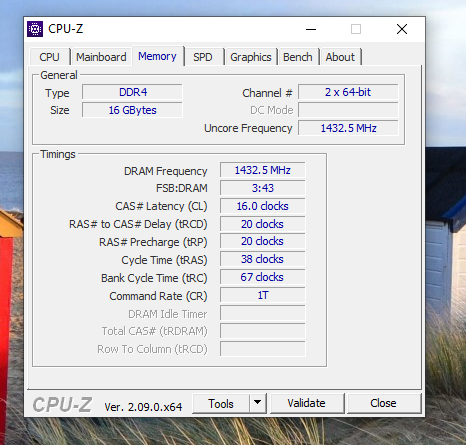This screenshot has height=445, width=466.
Task: Click the Tools button
Action: (221, 404)
